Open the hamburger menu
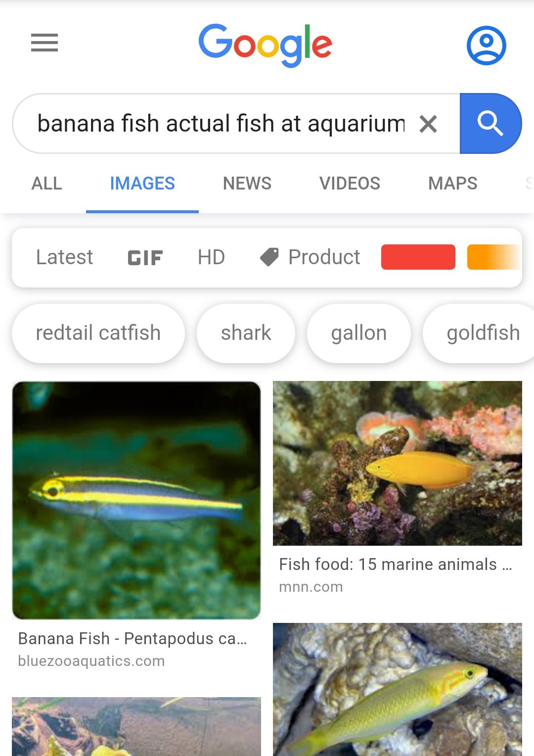 point(44,43)
